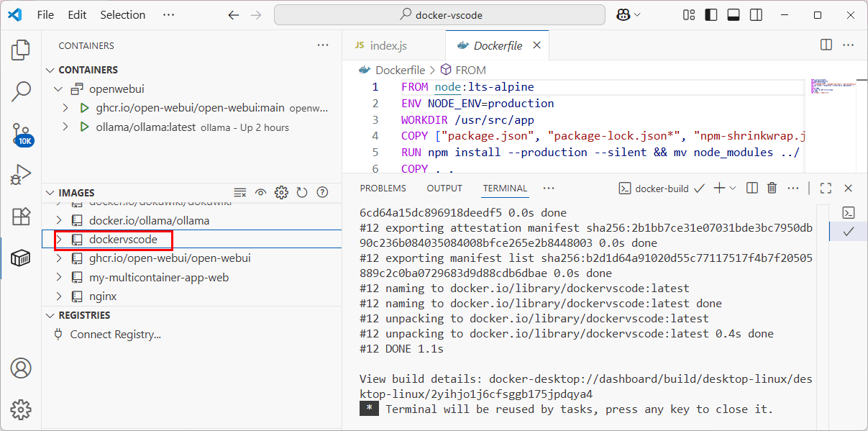This screenshot has width=868, height=431.
Task: Open the new terminal launch profile dropdown
Action: click(733, 189)
